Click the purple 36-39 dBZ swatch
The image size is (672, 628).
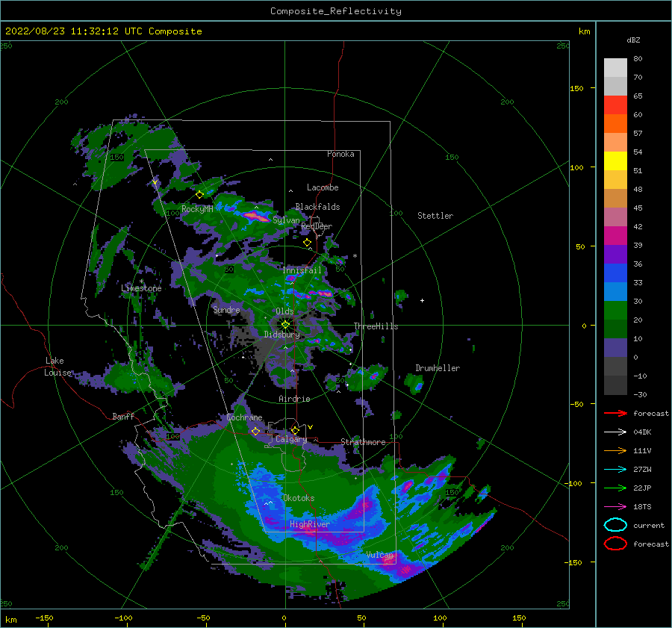click(x=615, y=254)
